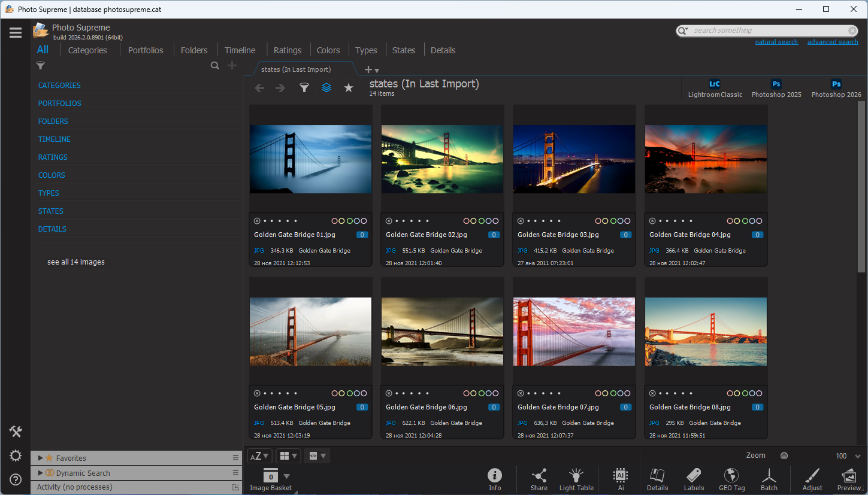Click the advanced search link
This screenshot has width=868, height=495.
tap(833, 42)
